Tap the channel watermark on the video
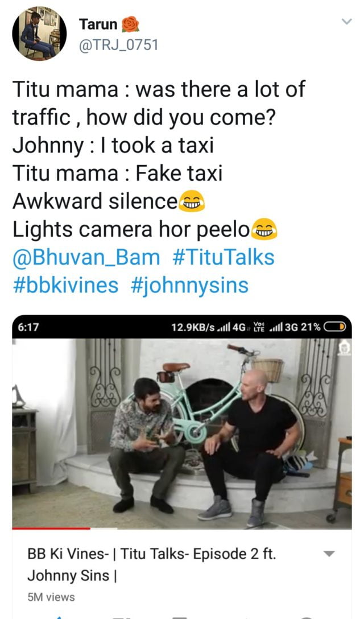This screenshot has width=364, height=619. click(345, 349)
